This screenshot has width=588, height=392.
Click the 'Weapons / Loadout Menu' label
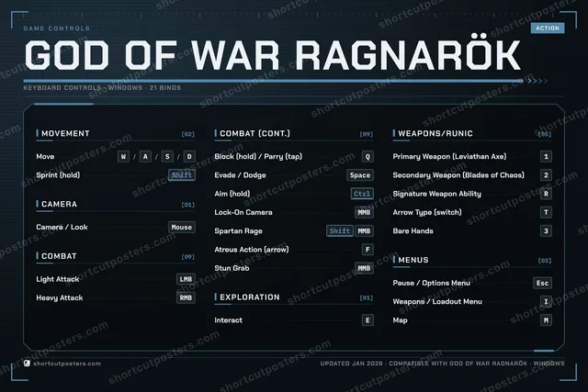(x=437, y=302)
